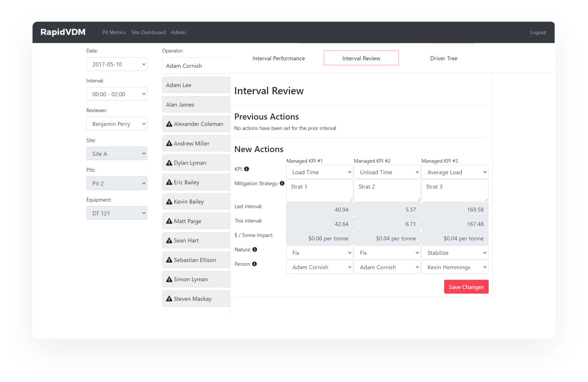588x382 pixels.
Task: Open the Reviewer dropdown Benjamin Perry
Action: [117, 124]
